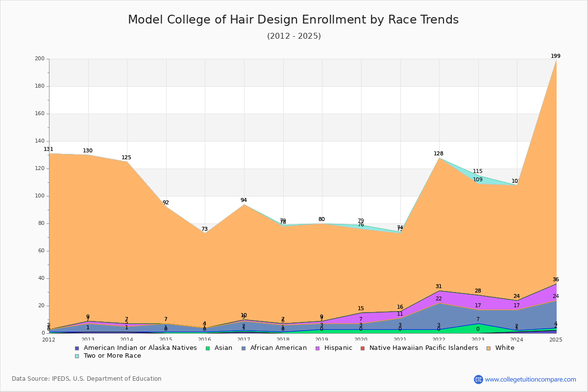Toggle the American Indian or Alaska Natives legend entry
Screen dimensions: 588x392
pyautogui.click(x=136, y=348)
